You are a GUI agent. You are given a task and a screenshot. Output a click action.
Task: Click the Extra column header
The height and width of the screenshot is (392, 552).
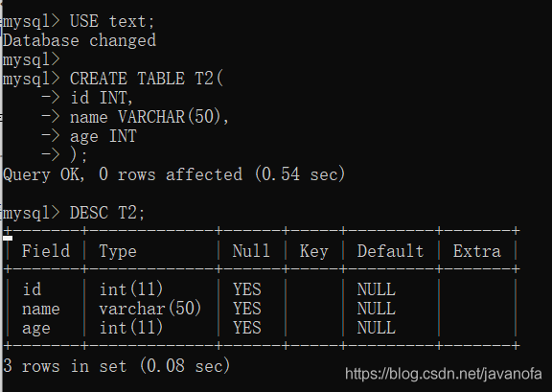[x=476, y=251]
